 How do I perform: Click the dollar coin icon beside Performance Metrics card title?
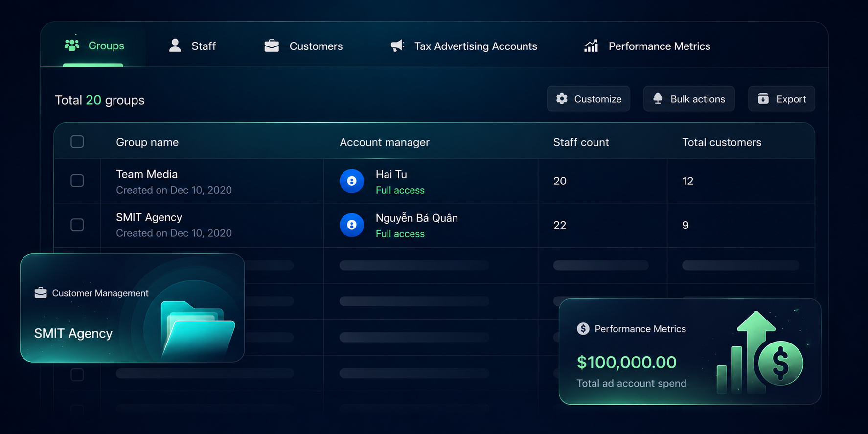[x=583, y=329]
